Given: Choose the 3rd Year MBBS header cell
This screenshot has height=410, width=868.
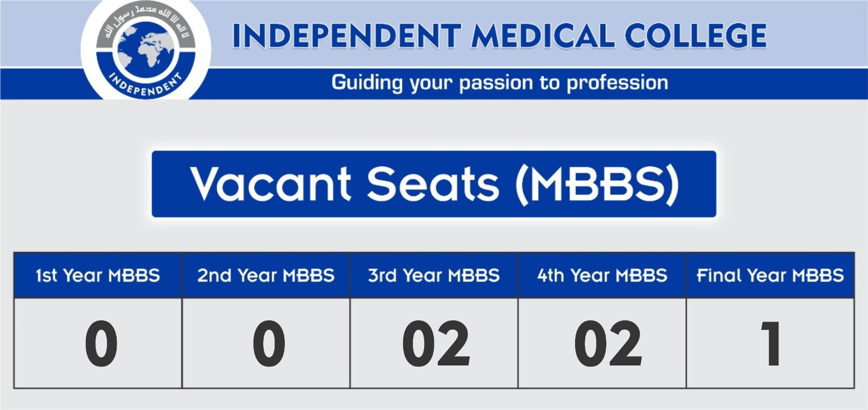Looking at the screenshot, I should [x=434, y=275].
